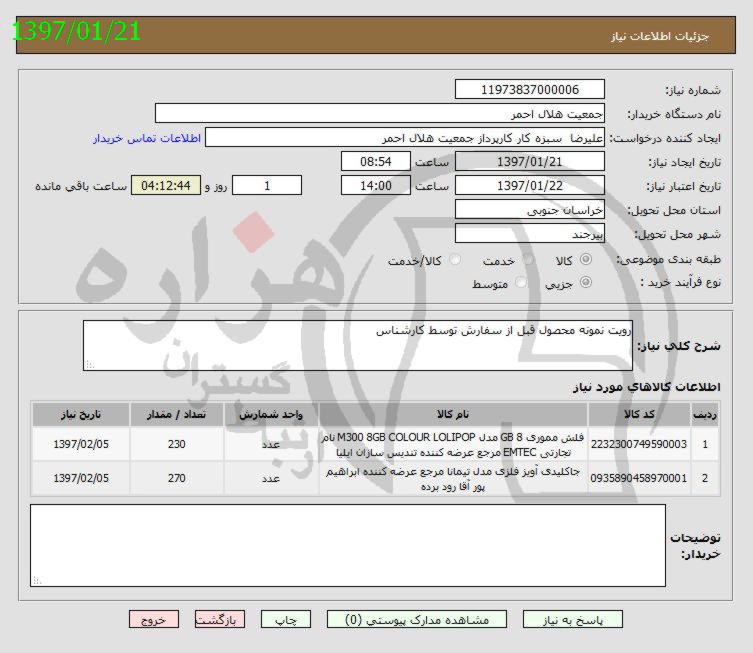
Task: Click the خروج exit button
Action: 154,619
